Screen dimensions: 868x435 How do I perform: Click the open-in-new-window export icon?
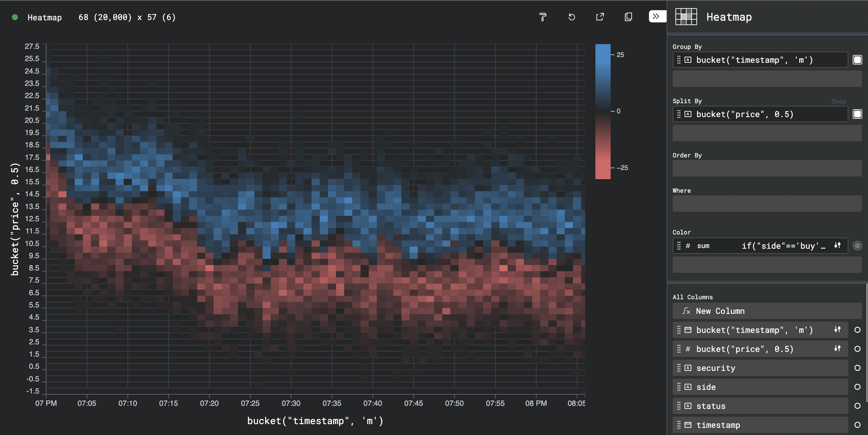tap(600, 17)
